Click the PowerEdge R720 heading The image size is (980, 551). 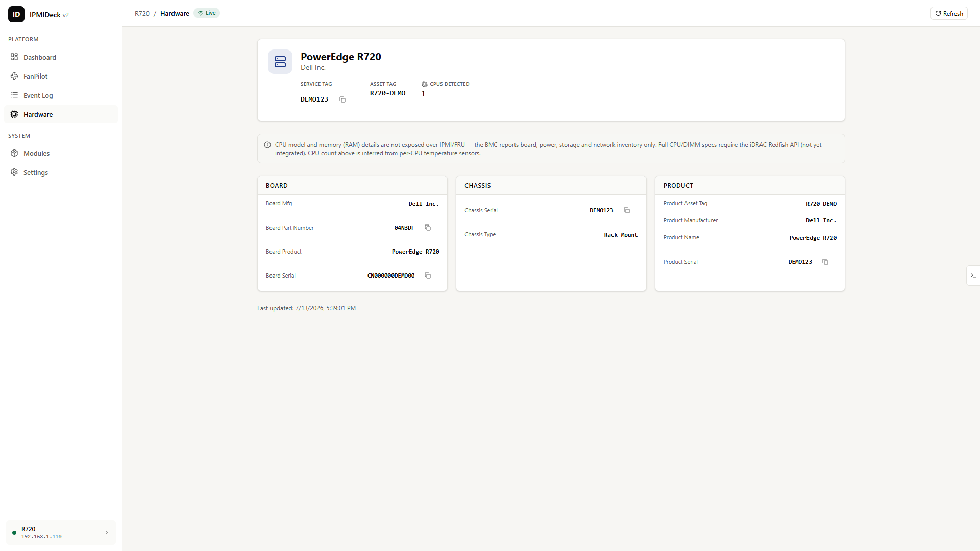[x=341, y=57]
